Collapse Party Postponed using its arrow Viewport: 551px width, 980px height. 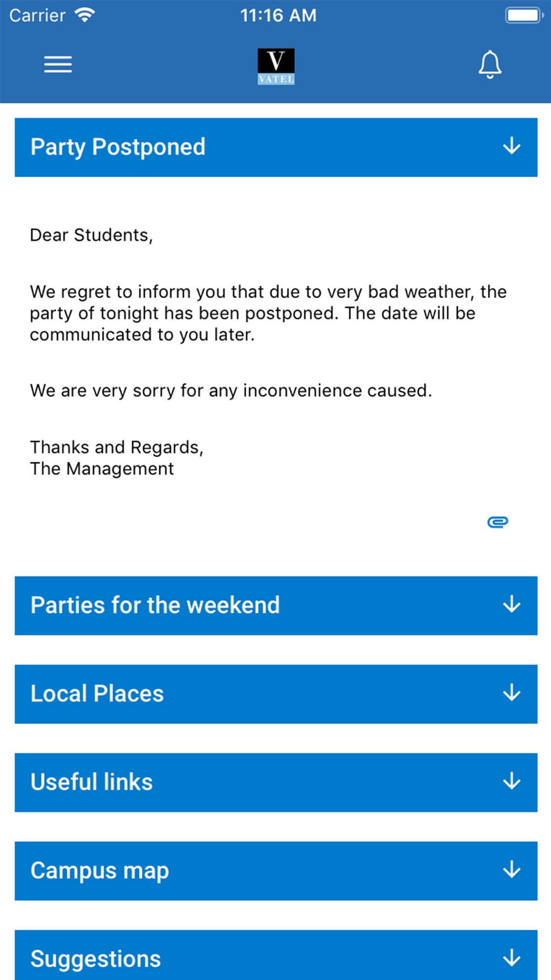coord(512,147)
